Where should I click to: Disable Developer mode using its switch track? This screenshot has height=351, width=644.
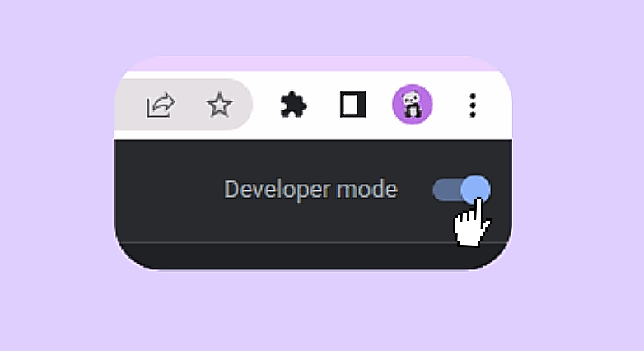pyautogui.click(x=446, y=190)
